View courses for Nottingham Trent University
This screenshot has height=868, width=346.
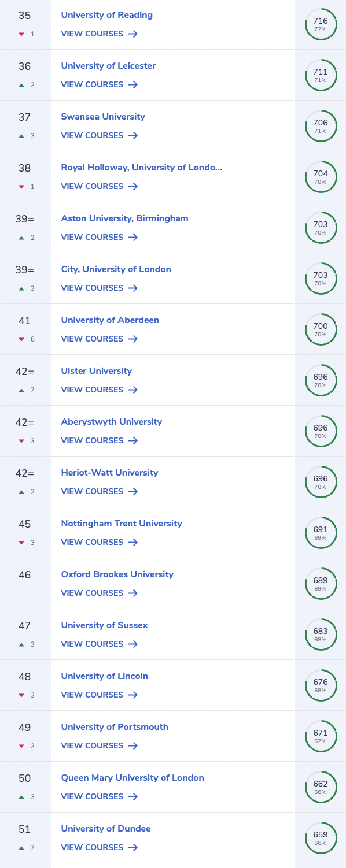click(100, 542)
